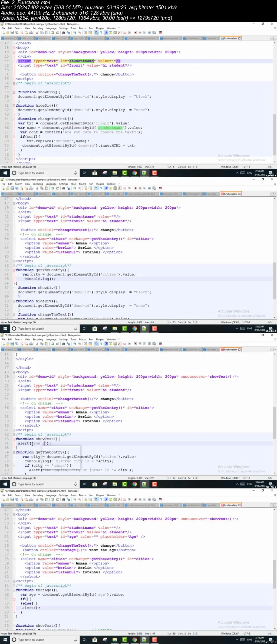Screen dimensions: 277x644
Task: Click the Find binoculars icon in the 2:58 AM frame
Action: click(64, 32)
